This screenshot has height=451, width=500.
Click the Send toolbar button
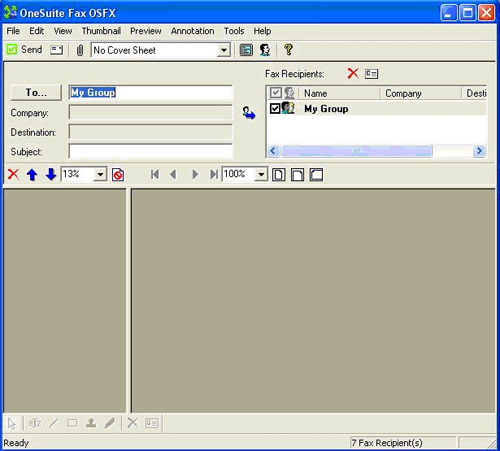(x=25, y=50)
